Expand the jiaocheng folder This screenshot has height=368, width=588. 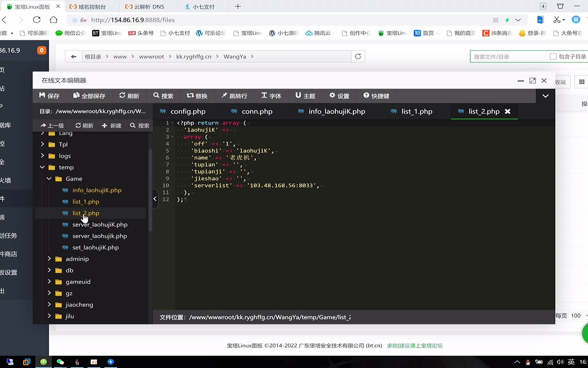49,304
